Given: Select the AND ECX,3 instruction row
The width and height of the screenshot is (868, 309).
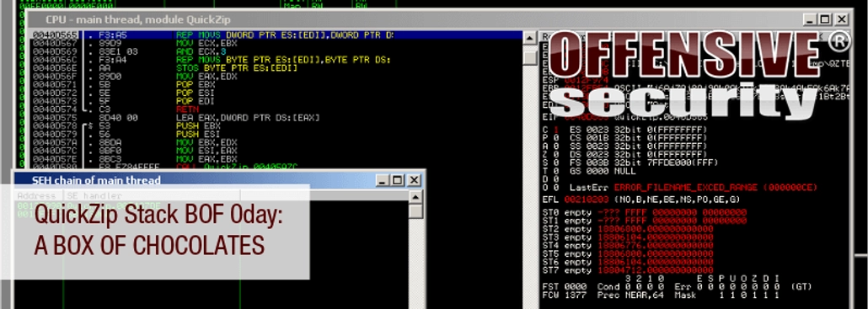Looking at the screenshot, I should tap(276, 51).
